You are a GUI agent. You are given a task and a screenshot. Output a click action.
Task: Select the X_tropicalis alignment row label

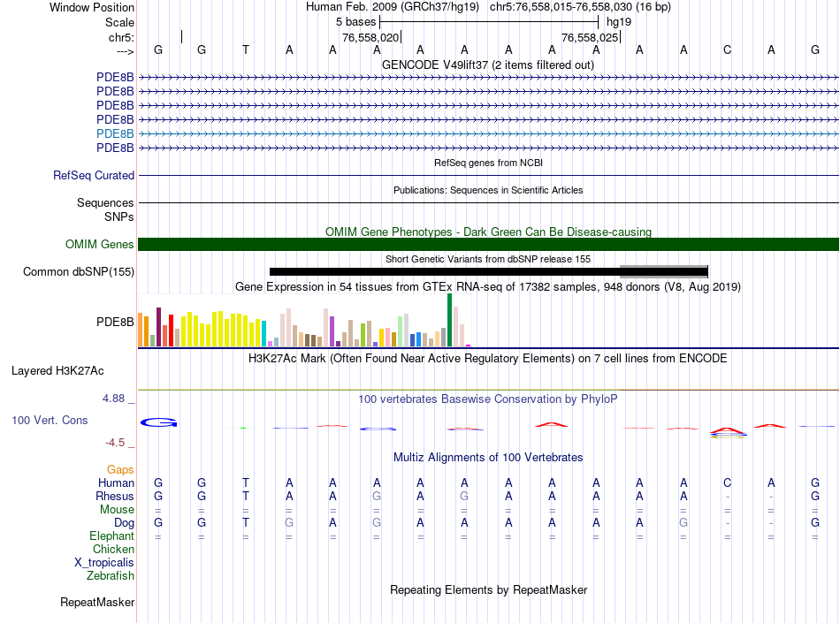pyautogui.click(x=104, y=563)
